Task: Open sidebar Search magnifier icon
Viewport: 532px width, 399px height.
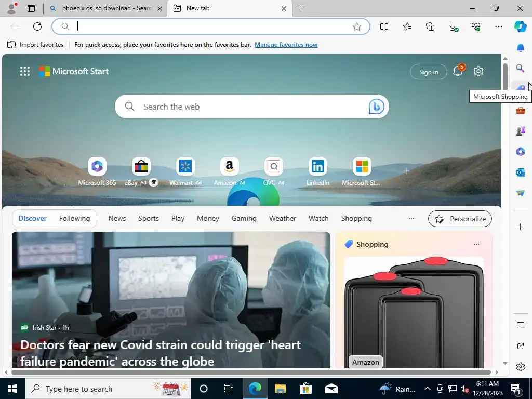Action: [520, 68]
